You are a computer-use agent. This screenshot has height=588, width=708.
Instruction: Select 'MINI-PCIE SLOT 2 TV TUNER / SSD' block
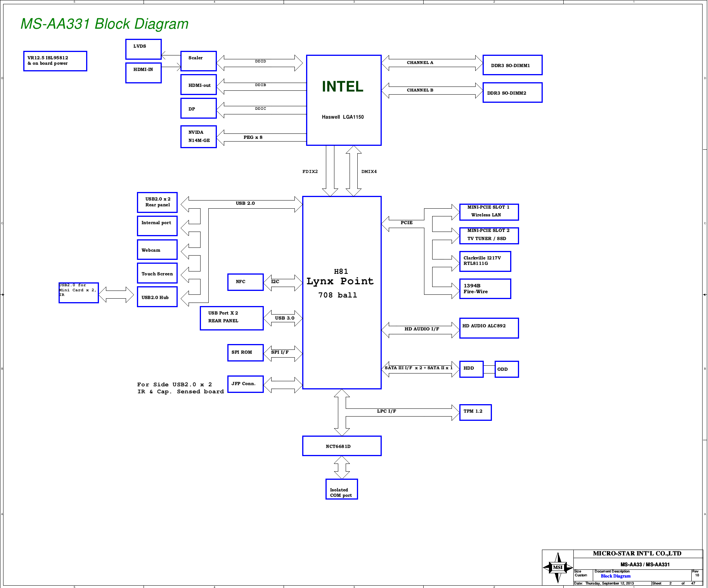click(489, 236)
